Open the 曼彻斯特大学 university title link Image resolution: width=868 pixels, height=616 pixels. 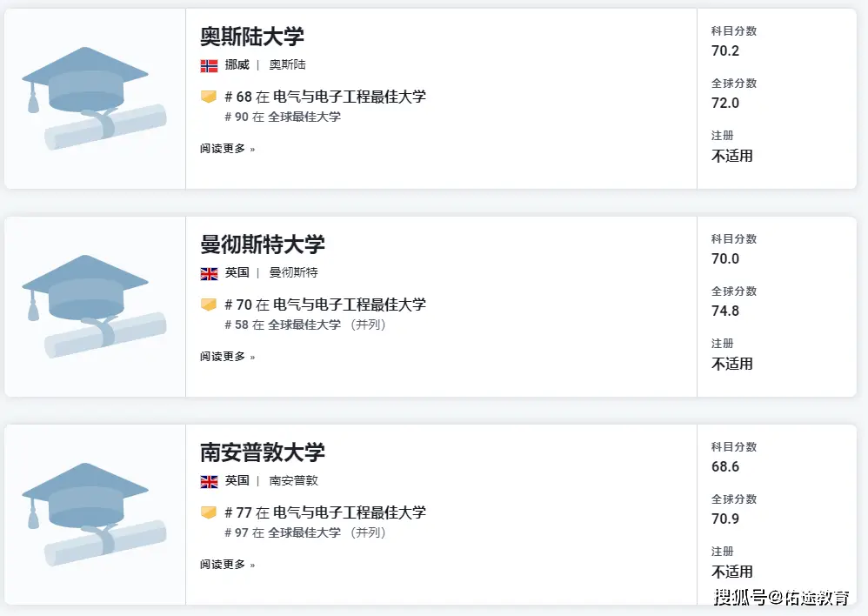[x=263, y=244]
